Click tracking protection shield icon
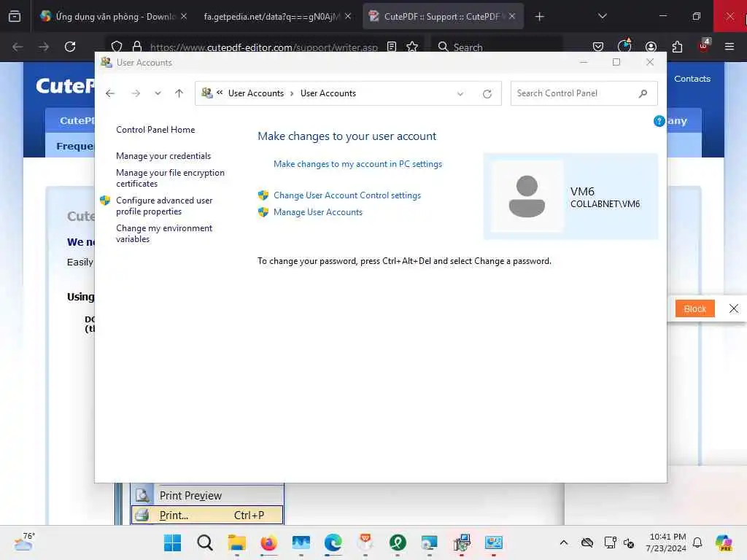Viewport: 747px width, 560px height. pyautogui.click(x=117, y=47)
